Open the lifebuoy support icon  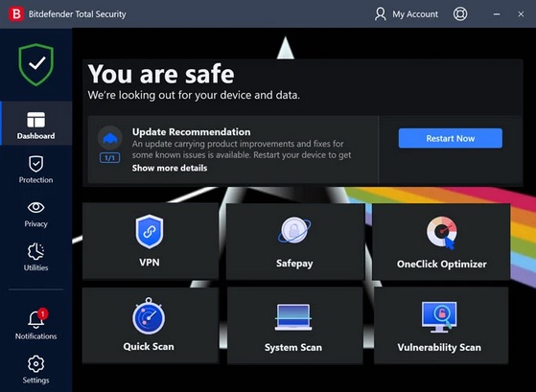click(460, 14)
